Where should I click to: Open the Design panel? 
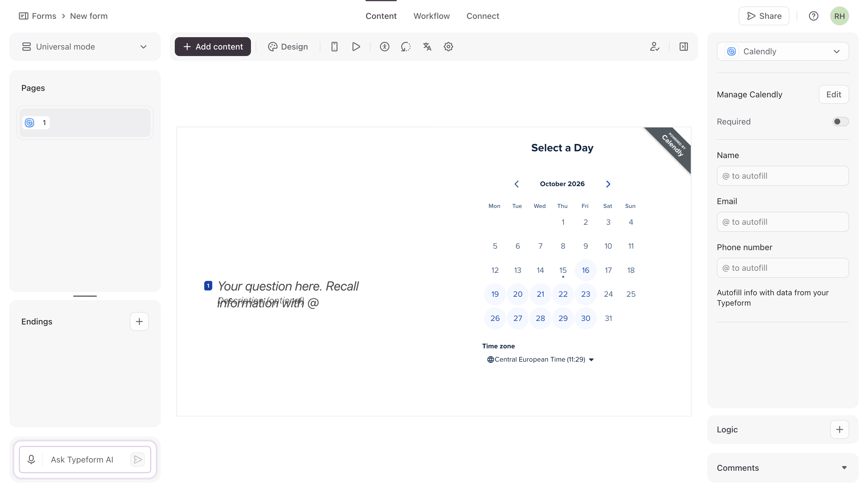click(x=288, y=47)
